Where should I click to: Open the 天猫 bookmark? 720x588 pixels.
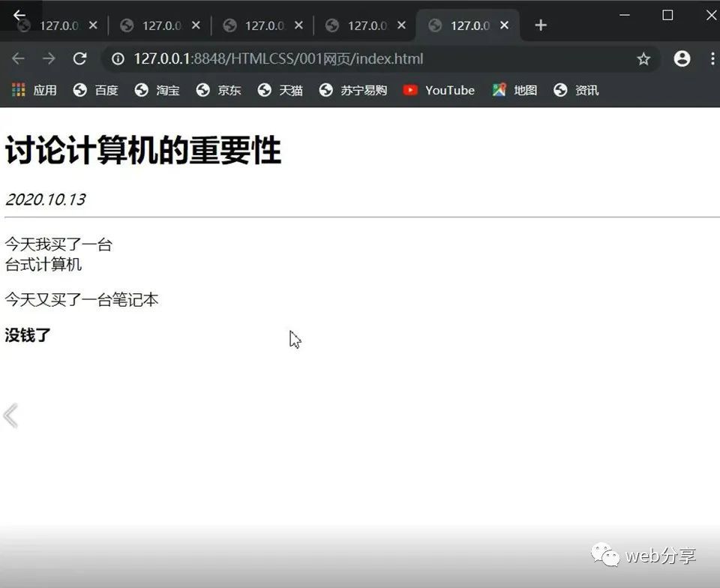280,90
